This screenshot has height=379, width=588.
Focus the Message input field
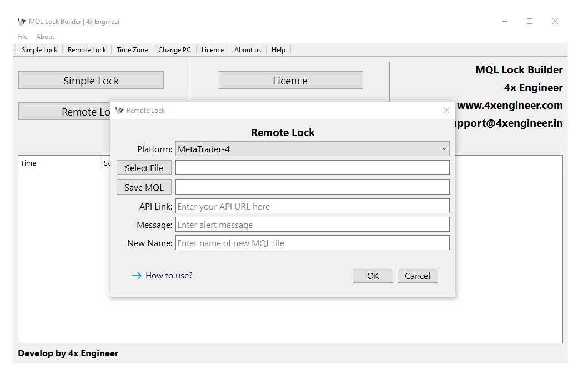click(x=313, y=225)
